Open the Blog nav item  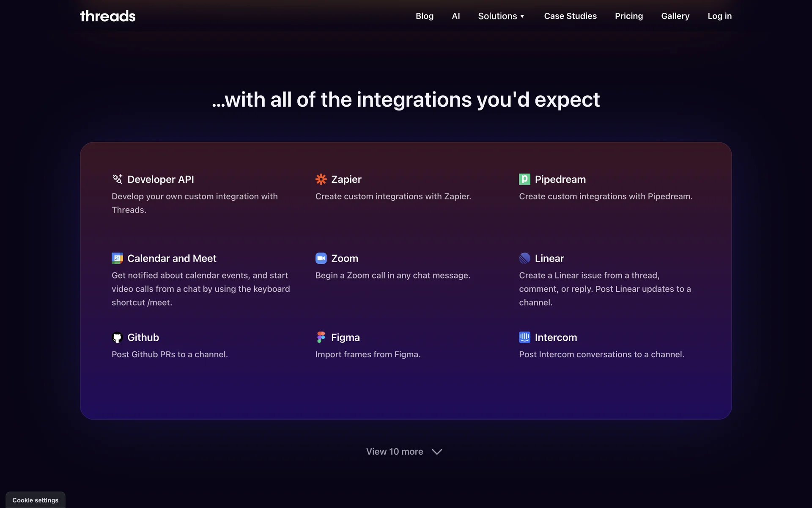tap(424, 16)
